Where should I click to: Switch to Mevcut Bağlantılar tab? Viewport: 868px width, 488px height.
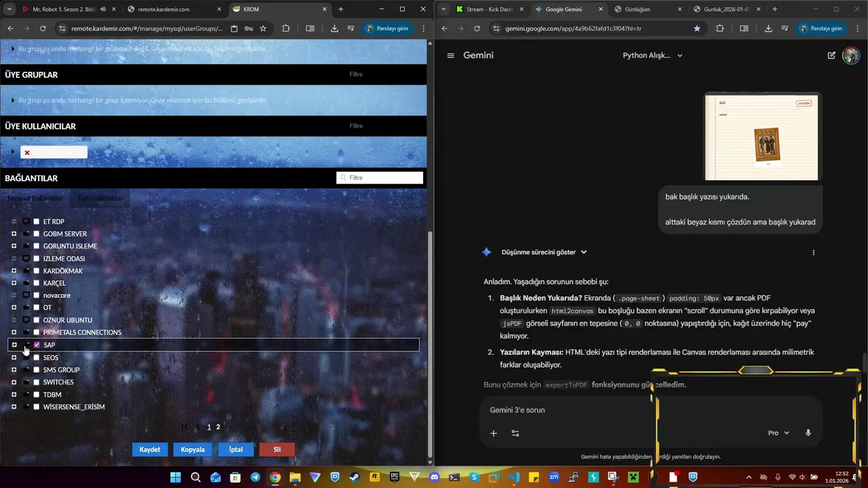click(x=35, y=199)
